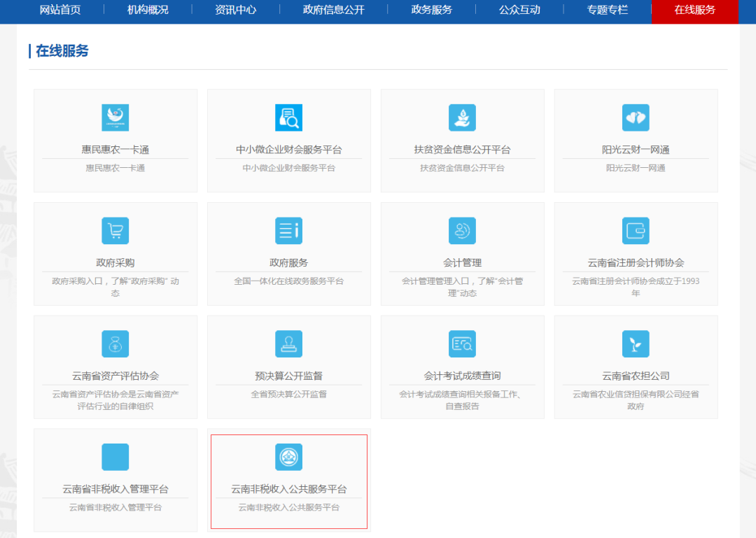Switch to 政府信息公开 navigation tab
This screenshot has width=756, height=538.
pos(333,10)
